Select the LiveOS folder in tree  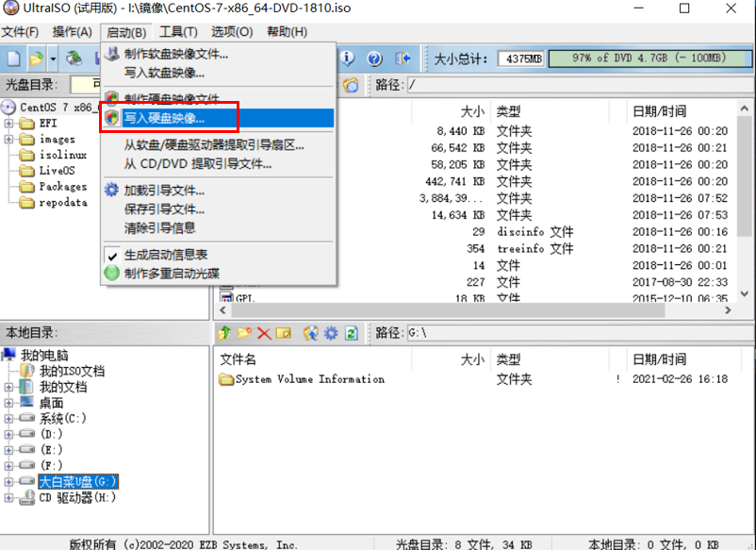point(57,171)
